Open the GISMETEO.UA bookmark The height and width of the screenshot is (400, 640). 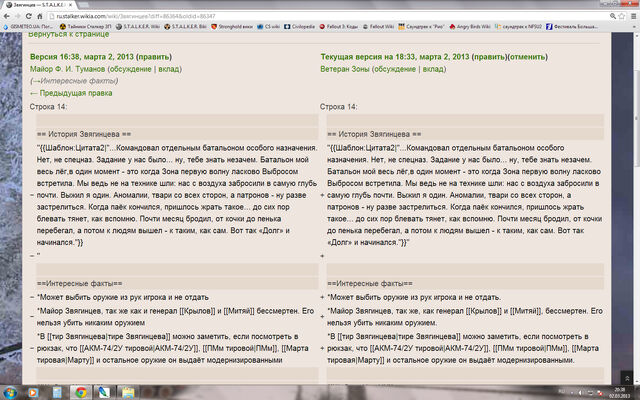tap(28, 27)
